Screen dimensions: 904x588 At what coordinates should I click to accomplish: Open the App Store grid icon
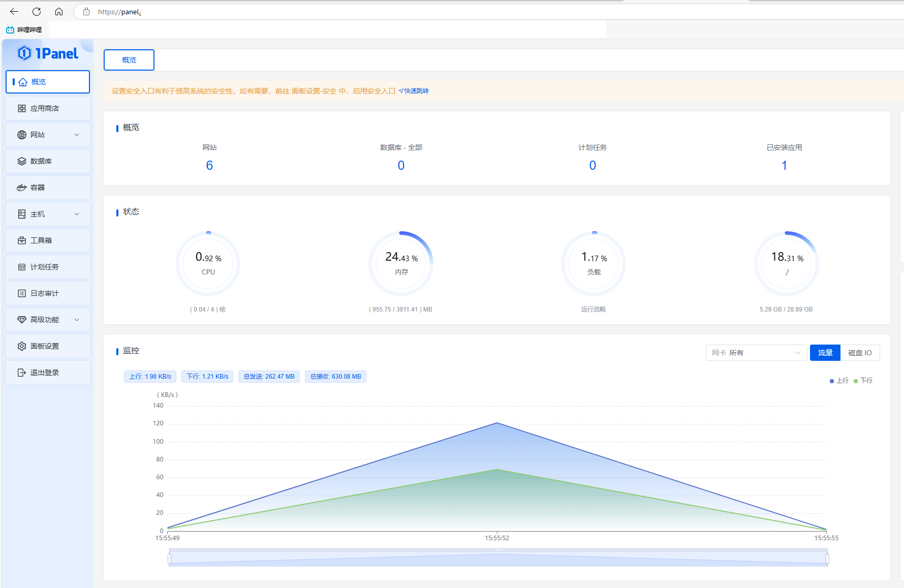point(21,108)
